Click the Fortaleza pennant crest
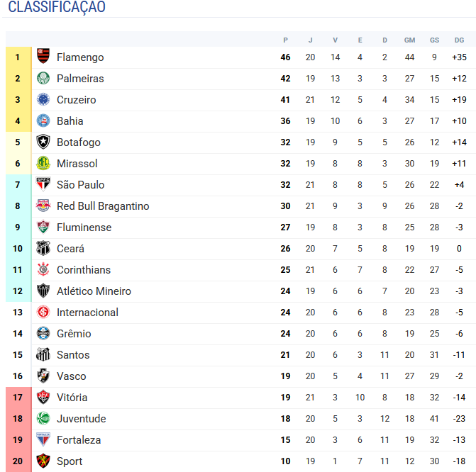 43,439
